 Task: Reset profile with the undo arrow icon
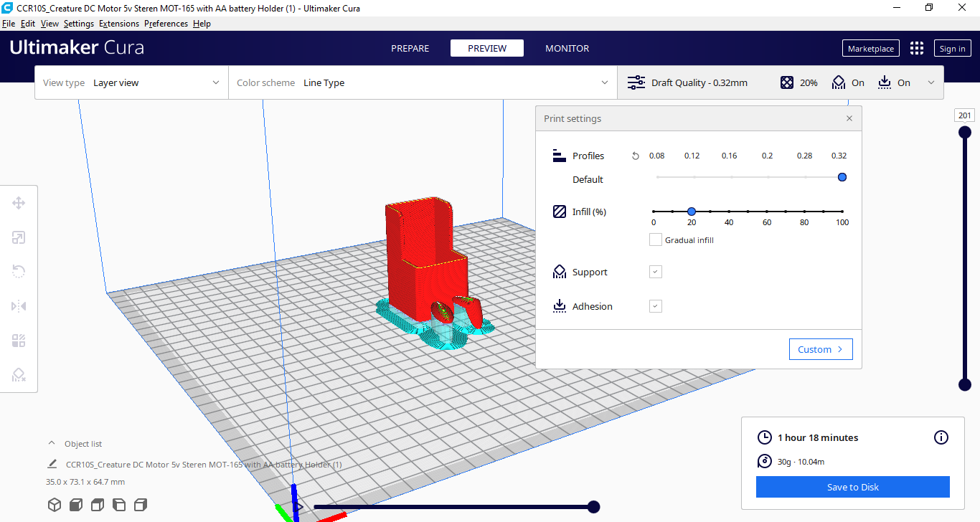pyautogui.click(x=635, y=156)
